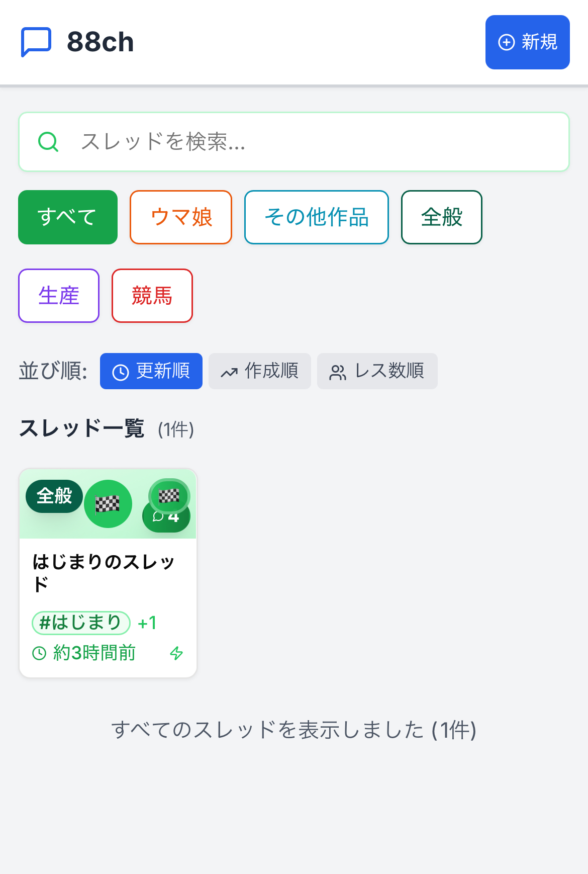Sort threads by 更新順

(x=151, y=371)
